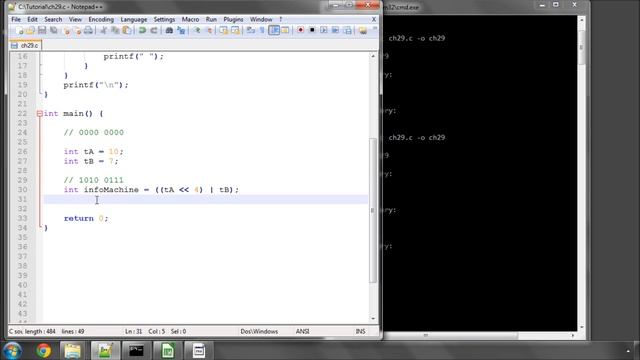Open the Run menu
This screenshot has width=640, height=360.
point(211,19)
